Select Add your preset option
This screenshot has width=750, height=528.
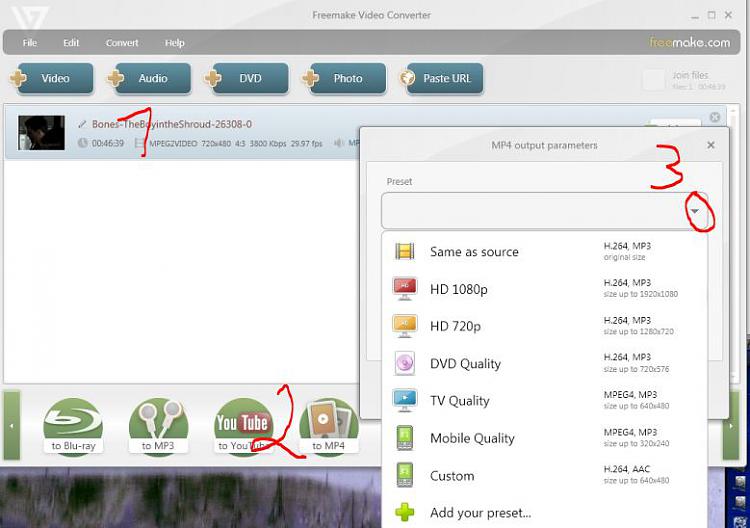(x=544, y=512)
